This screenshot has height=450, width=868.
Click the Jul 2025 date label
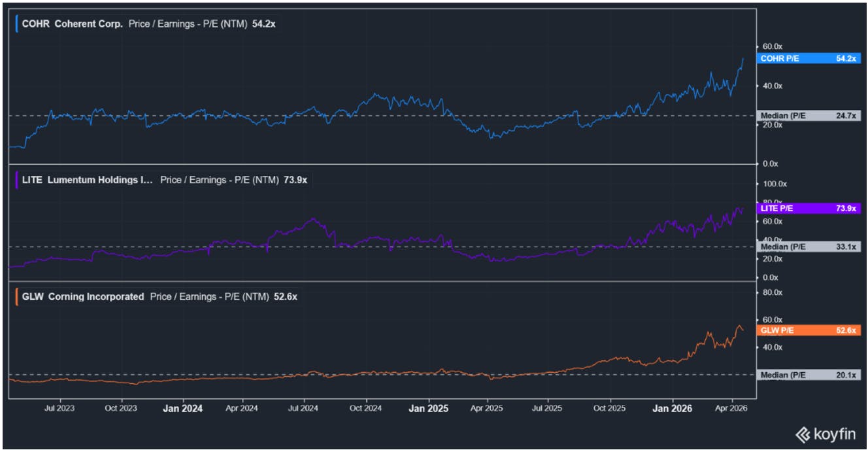coord(547,408)
